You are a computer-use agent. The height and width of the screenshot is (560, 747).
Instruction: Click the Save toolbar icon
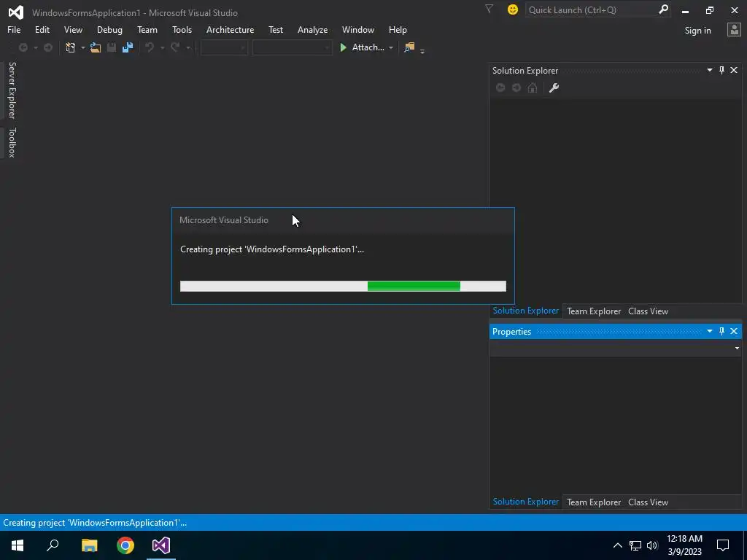pos(112,47)
